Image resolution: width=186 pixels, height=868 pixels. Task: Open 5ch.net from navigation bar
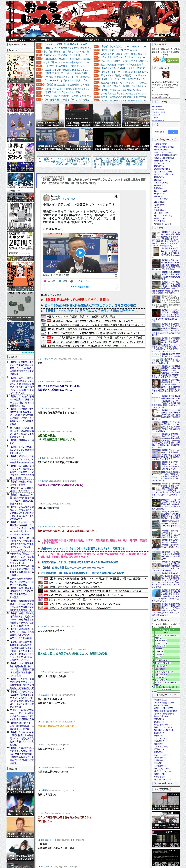[151, 40]
